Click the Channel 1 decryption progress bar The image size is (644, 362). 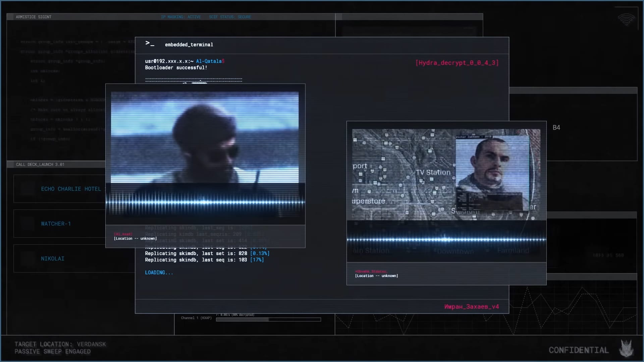click(x=268, y=319)
